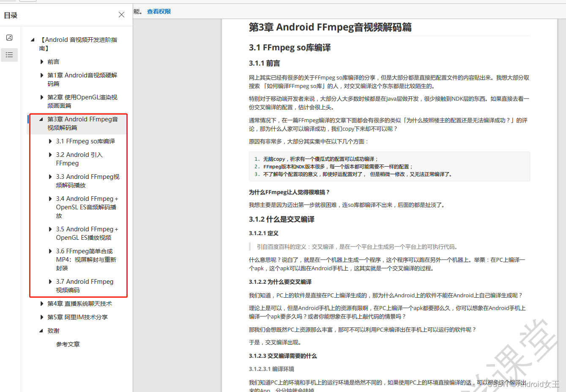Collapse the 【Android 音视频开发进阶指南】 root node
This screenshot has width=566, height=392.
click(33, 40)
